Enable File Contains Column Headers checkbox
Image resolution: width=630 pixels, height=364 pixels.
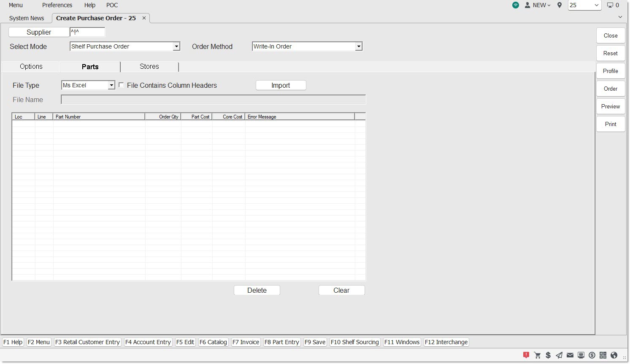point(122,85)
